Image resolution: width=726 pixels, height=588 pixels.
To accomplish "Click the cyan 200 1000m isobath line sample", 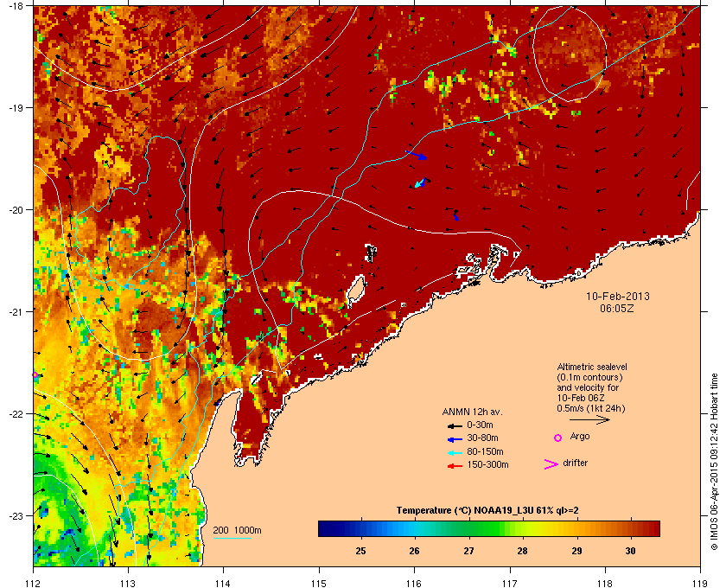I will [x=232, y=538].
